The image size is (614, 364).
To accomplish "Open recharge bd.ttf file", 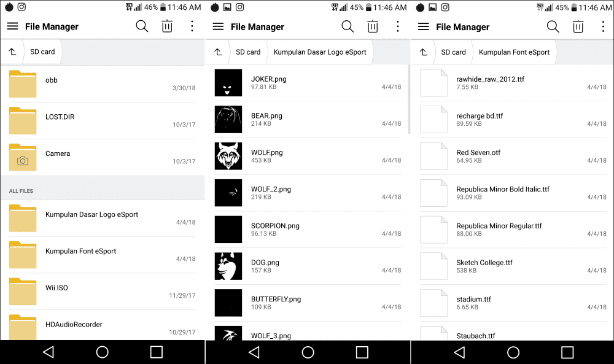I will click(513, 119).
